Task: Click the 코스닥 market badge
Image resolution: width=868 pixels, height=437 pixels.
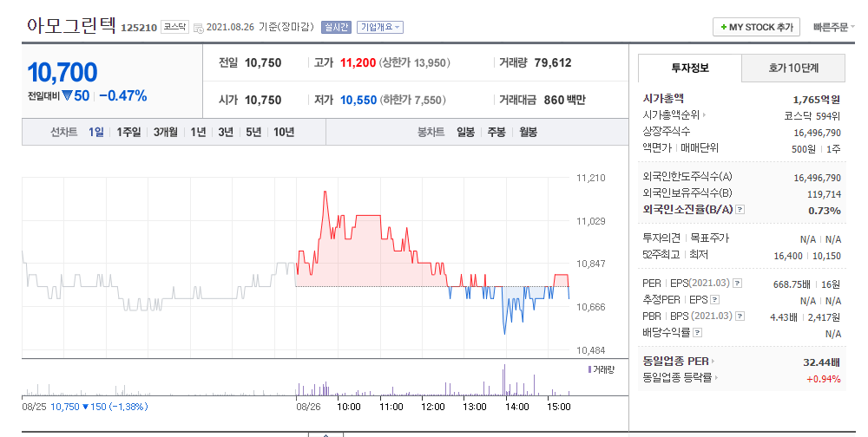Action: tap(175, 27)
